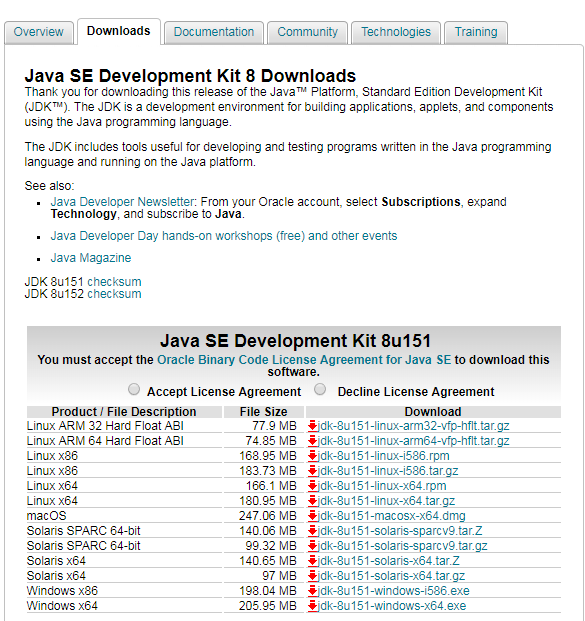Click red download arrow for windows-x64.exe
Viewport: 585px width, 621px height.
coord(313,606)
